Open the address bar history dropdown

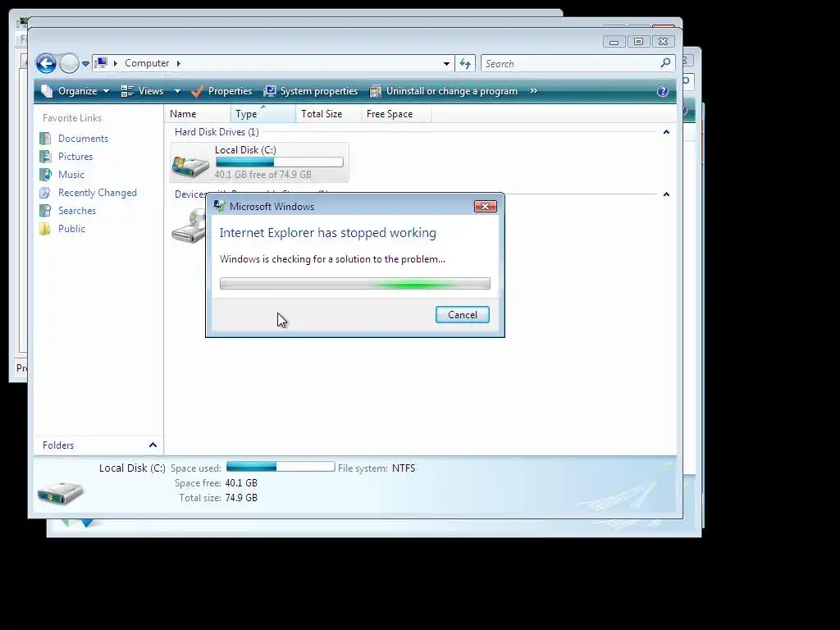(446, 64)
